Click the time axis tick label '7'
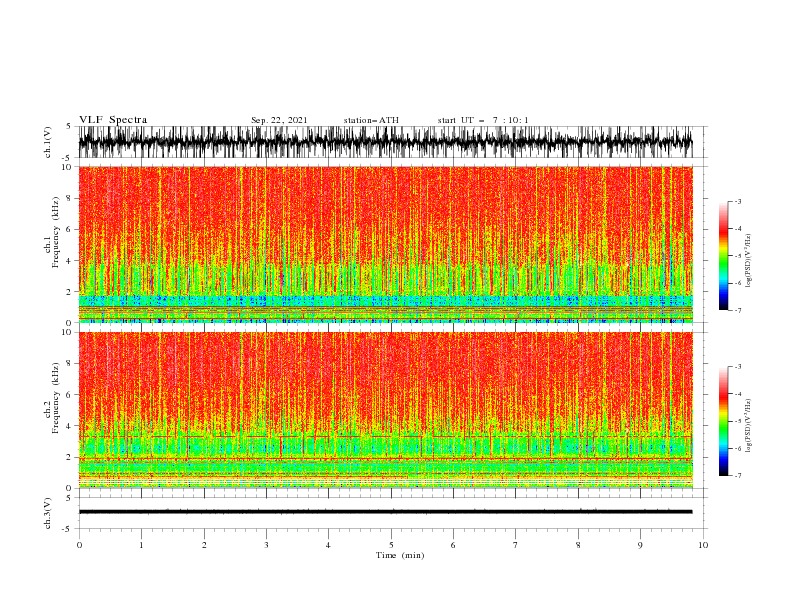 (516, 545)
